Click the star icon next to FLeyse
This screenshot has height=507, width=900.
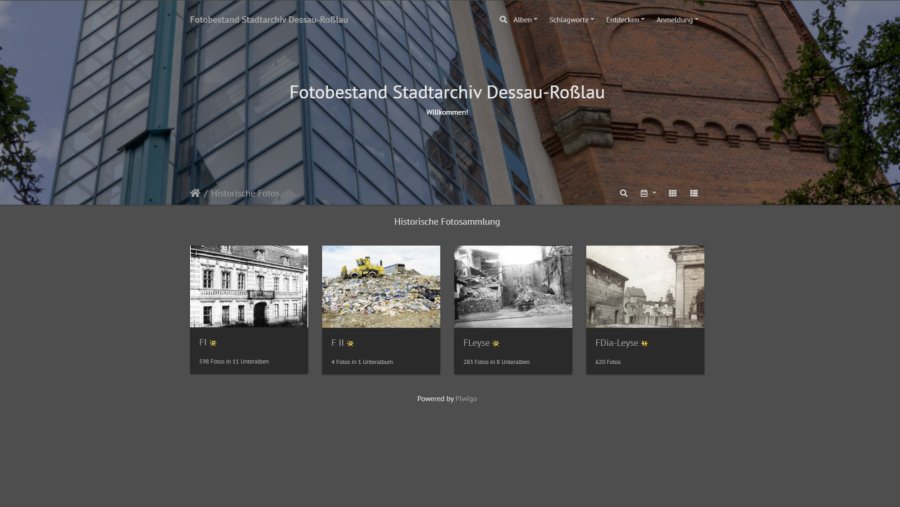pos(496,343)
